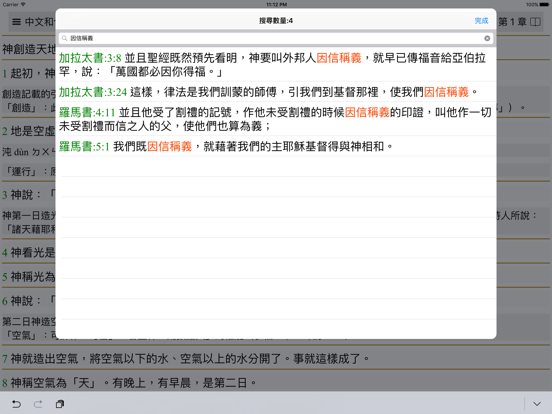This screenshot has width=552, height=414.
Task: Open search result 羅馬書:5:1
Action: coord(276,146)
